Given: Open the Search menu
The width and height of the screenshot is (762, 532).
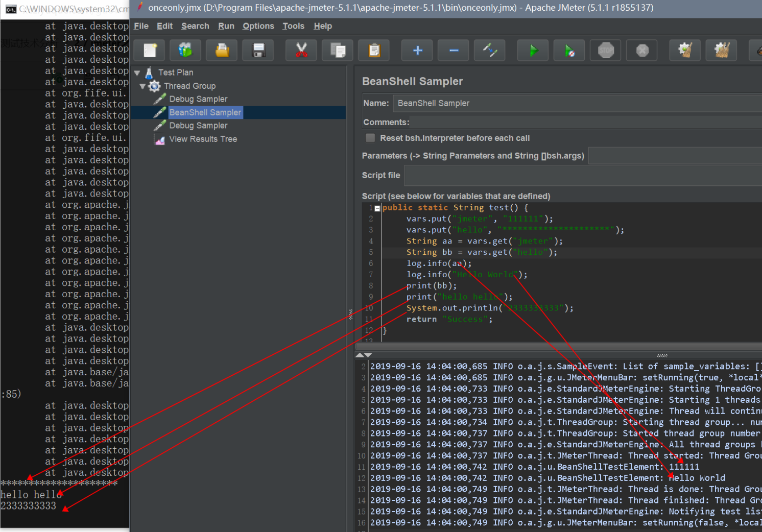Looking at the screenshot, I should pyautogui.click(x=195, y=26).
